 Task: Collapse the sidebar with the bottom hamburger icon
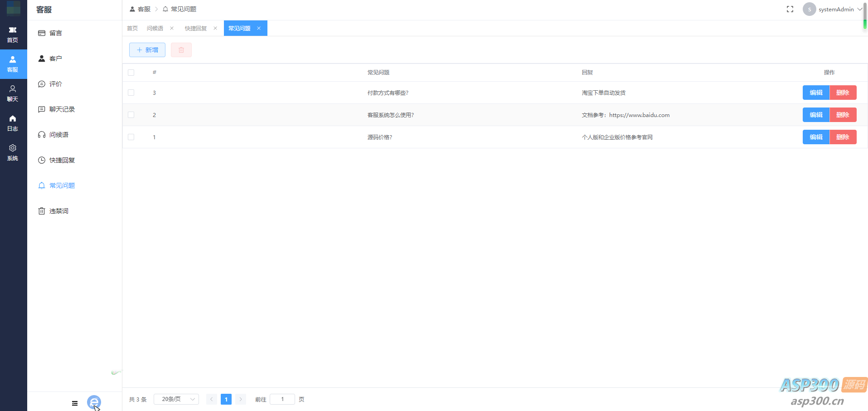74,403
